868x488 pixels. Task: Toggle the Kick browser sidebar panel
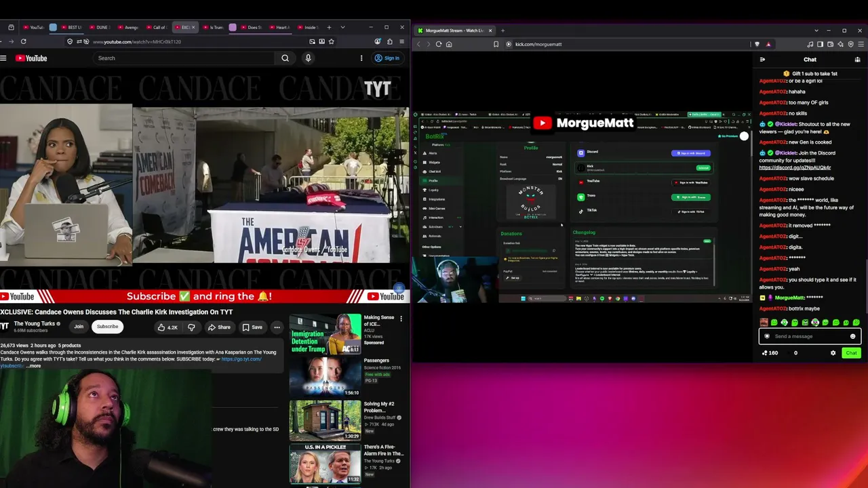coord(820,44)
